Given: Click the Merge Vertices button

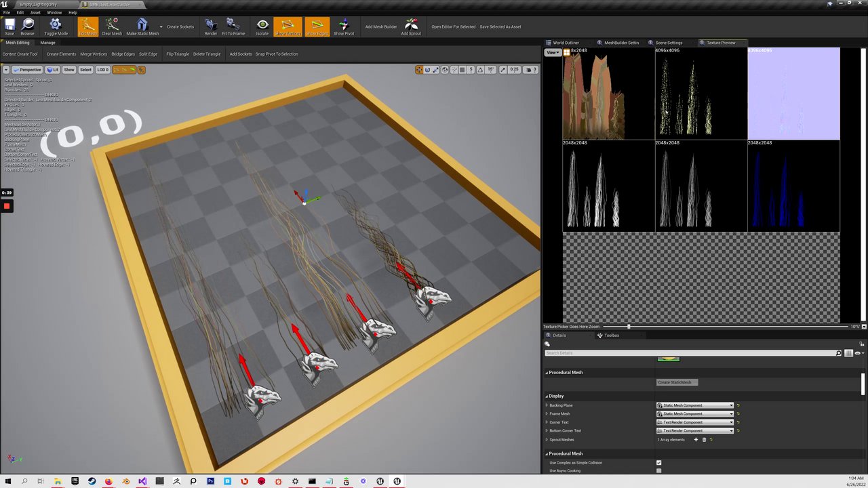Looking at the screenshot, I should pos(94,54).
